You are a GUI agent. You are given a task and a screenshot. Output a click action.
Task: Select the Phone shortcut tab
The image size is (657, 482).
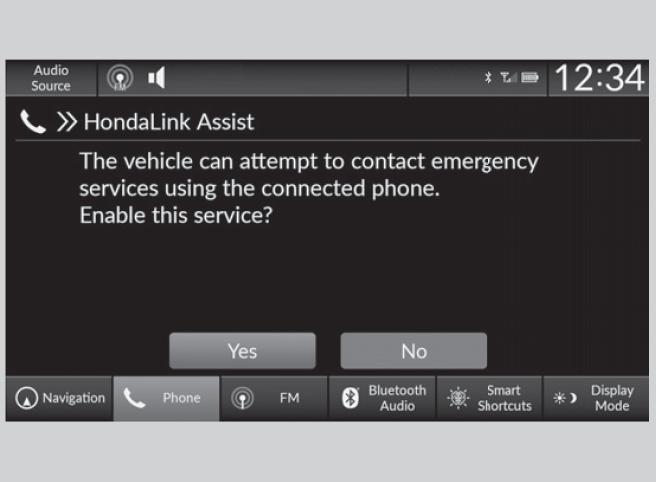click(x=166, y=398)
